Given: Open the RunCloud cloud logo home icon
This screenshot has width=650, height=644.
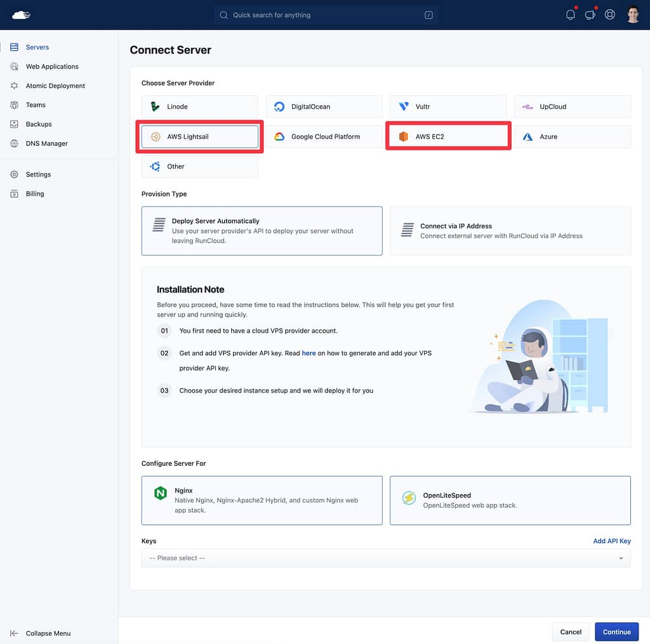Looking at the screenshot, I should click(x=22, y=14).
